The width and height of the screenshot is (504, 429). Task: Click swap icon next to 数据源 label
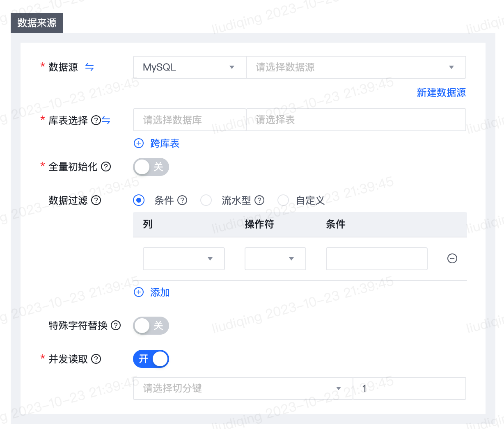click(x=89, y=67)
